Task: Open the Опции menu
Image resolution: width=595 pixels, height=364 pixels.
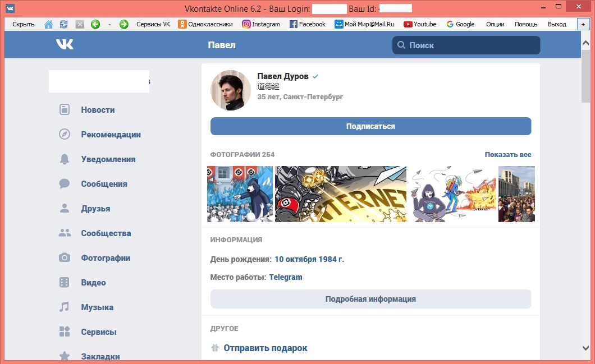Action: [x=495, y=24]
